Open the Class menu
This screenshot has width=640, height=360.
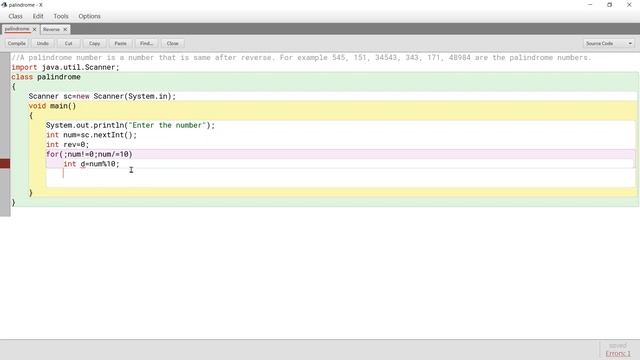coord(16,16)
